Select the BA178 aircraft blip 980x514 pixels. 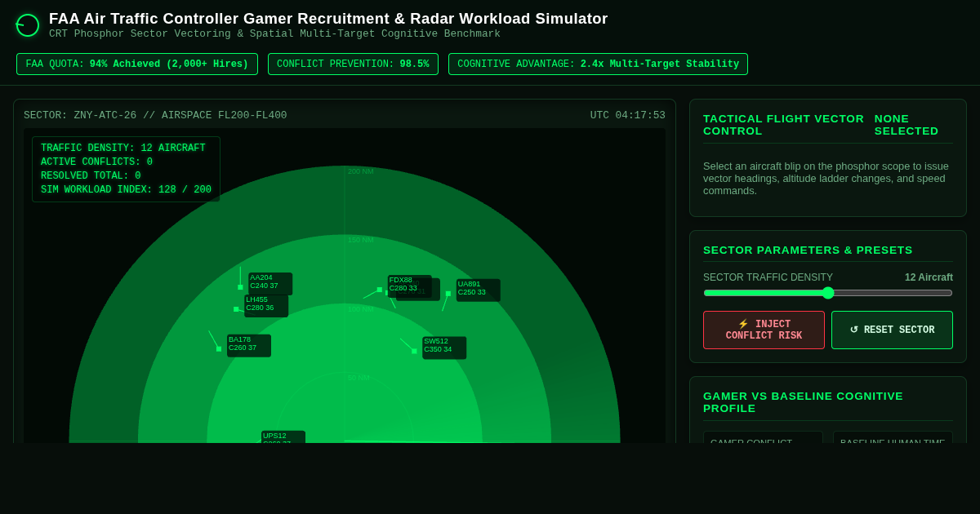[219, 349]
